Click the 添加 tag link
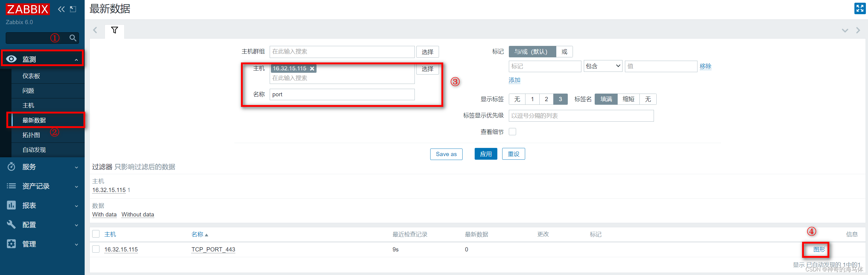This screenshot has height=275, width=868. (514, 80)
